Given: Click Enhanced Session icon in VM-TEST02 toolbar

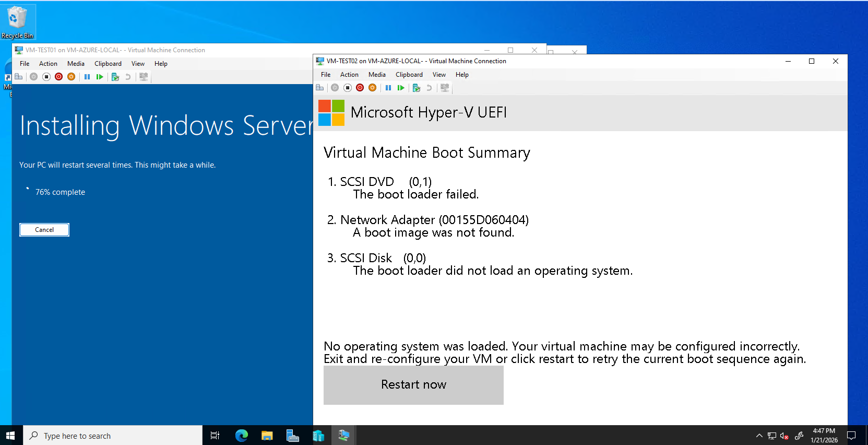Looking at the screenshot, I should click(x=445, y=88).
